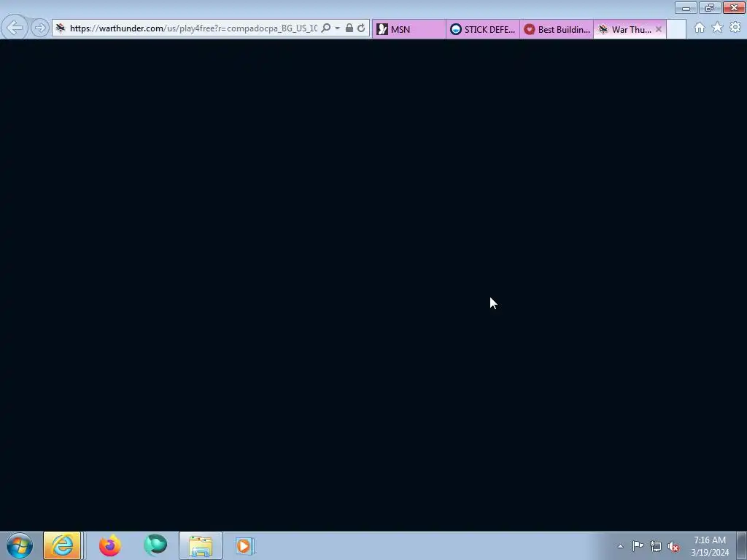Open Windows Explorer folder from the taskbar
747x560 pixels.
[201, 545]
